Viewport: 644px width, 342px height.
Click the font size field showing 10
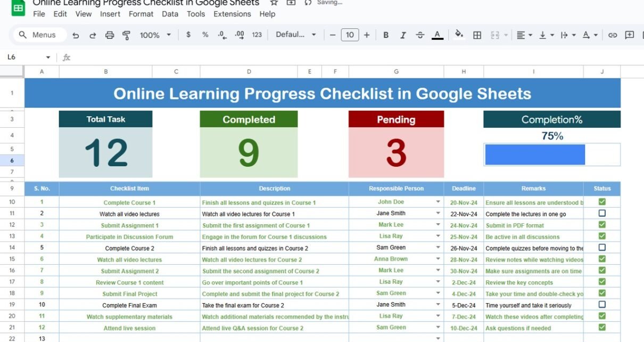(350, 35)
